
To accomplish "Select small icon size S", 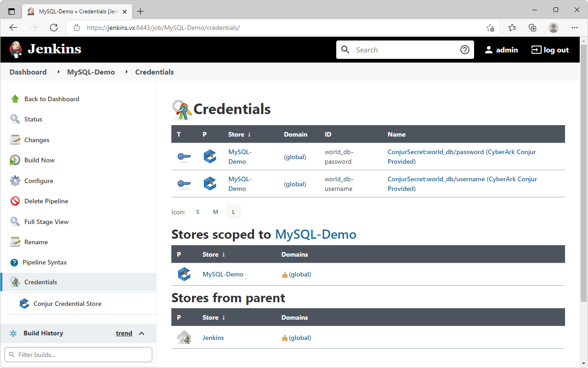I will pyautogui.click(x=198, y=212).
